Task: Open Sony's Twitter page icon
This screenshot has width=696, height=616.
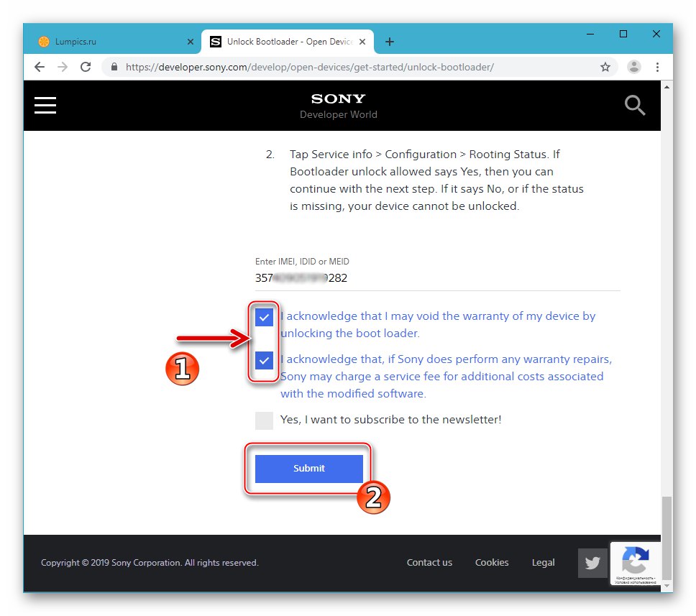Action: [592, 564]
